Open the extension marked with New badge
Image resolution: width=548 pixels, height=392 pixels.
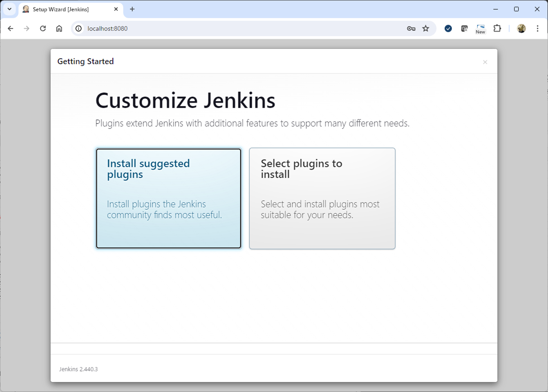pyautogui.click(x=480, y=28)
